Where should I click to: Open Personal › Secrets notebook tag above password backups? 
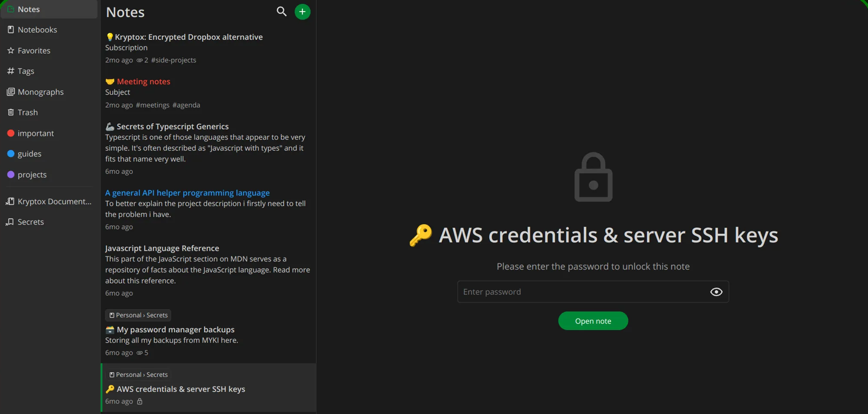coord(138,315)
